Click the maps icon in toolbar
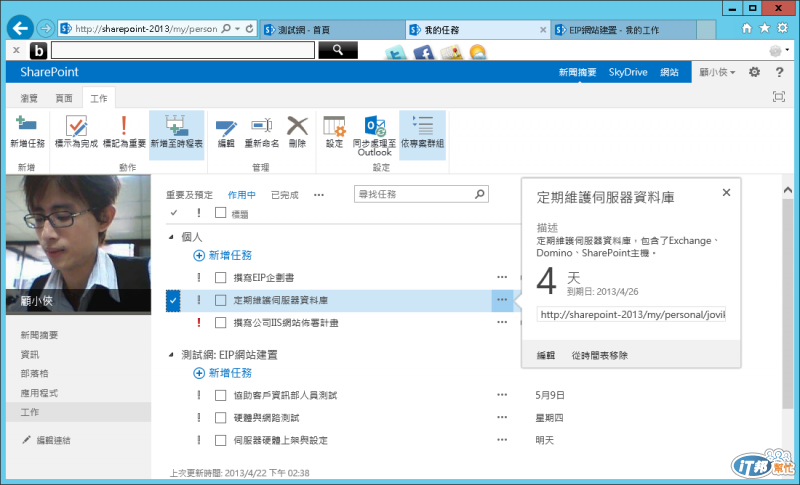This screenshot has width=800, height=485. click(x=451, y=53)
